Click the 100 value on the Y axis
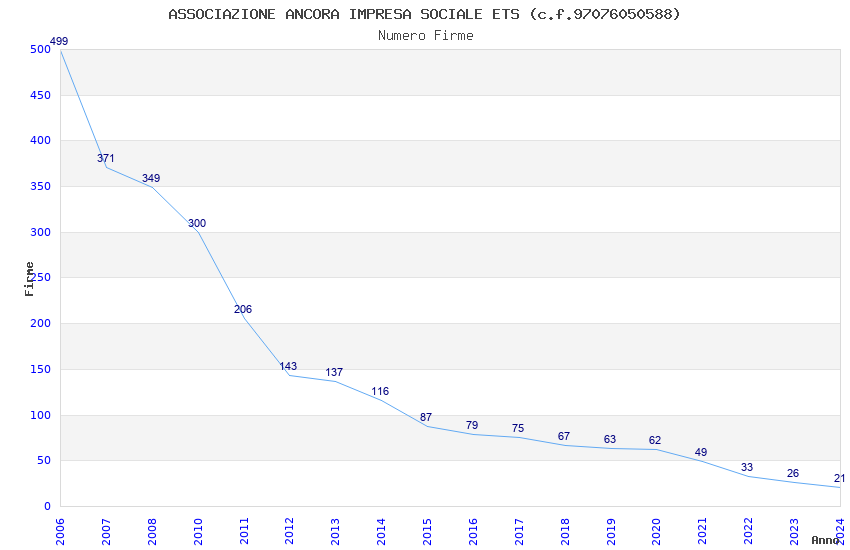 click(x=41, y=416)
